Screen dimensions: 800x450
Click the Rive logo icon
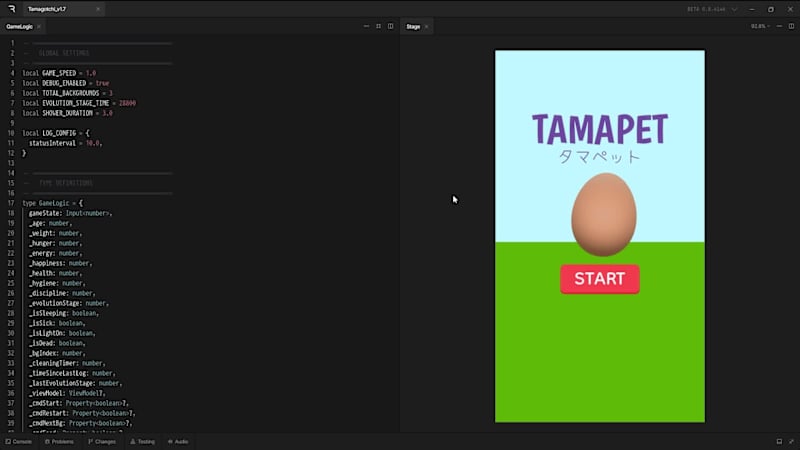[x=12, y=9]
